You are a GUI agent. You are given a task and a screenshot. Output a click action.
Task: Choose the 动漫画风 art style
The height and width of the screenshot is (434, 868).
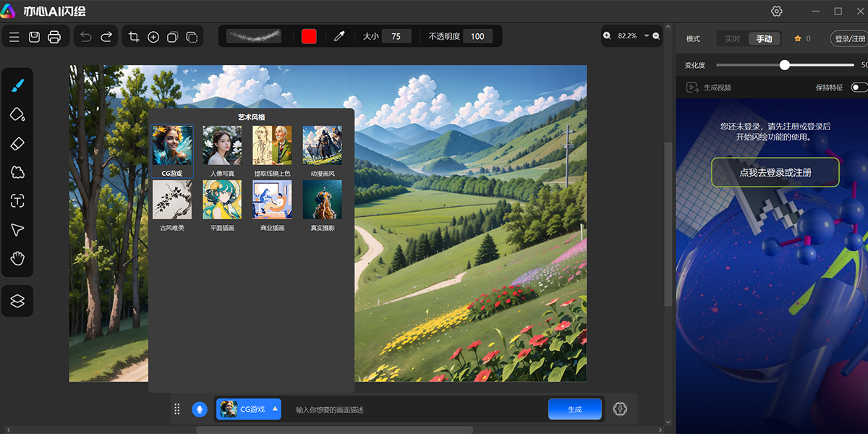click(323, 151)
